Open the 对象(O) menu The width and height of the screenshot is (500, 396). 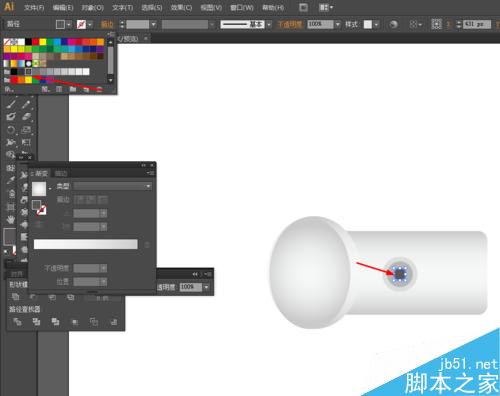93,7
